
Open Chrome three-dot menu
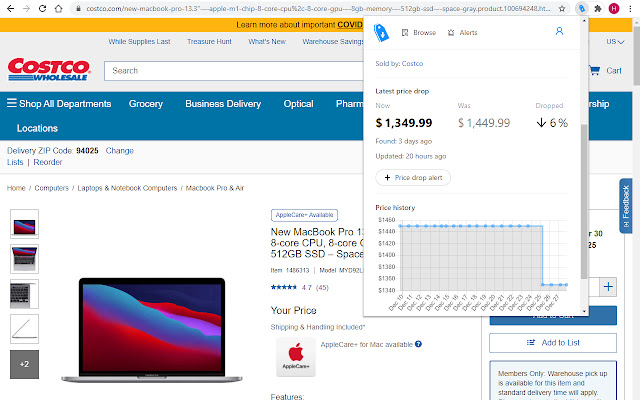[x=630, y=8]
